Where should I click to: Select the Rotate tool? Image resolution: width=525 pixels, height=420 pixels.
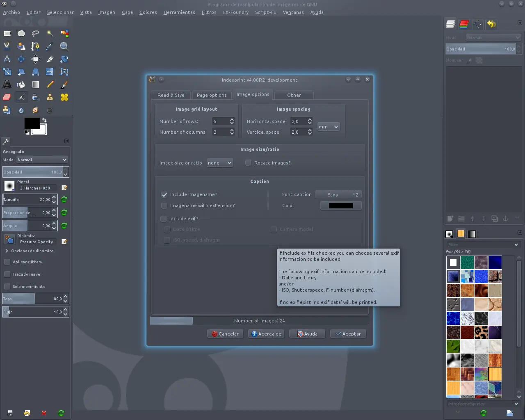tap(64, 59)
